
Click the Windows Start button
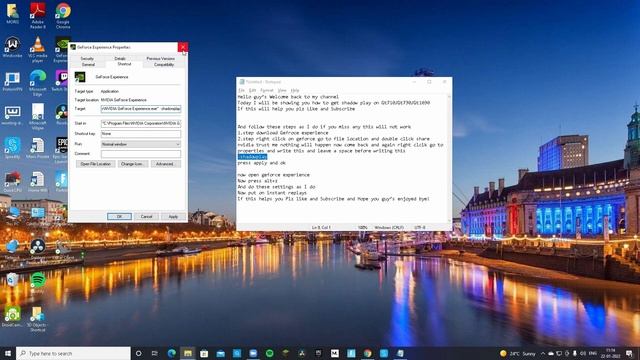tap(7, 353)
